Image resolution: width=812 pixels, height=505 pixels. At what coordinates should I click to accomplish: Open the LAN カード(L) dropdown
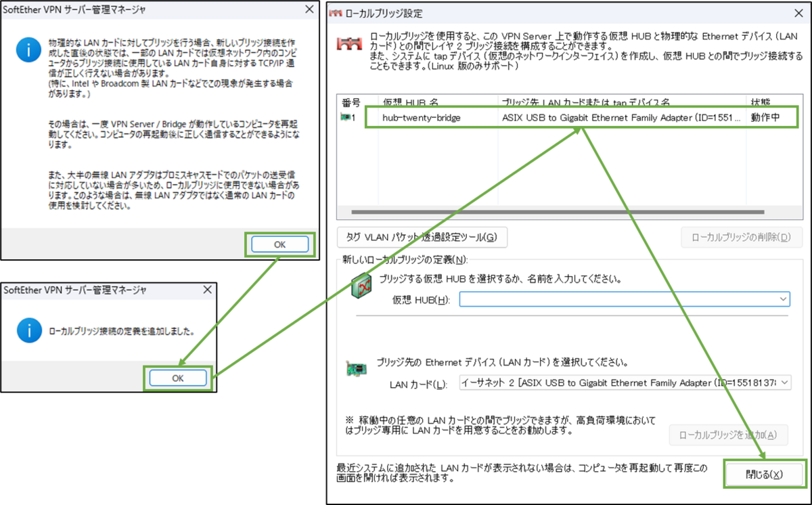coord(625,383)
